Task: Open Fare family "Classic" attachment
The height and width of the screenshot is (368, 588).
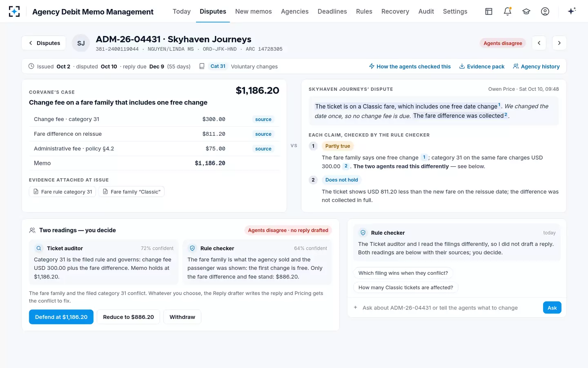Action: point(131,192)
